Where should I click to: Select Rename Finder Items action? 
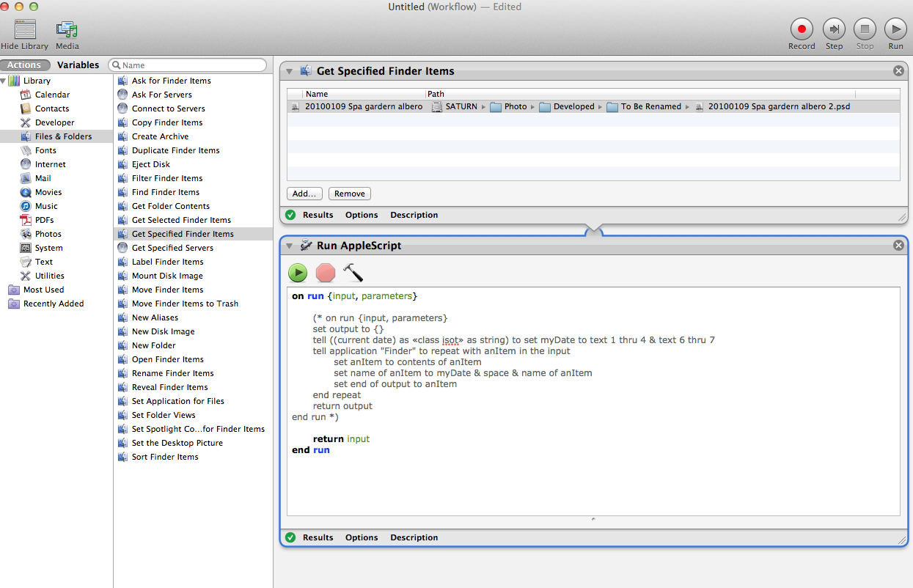[172, 373]
